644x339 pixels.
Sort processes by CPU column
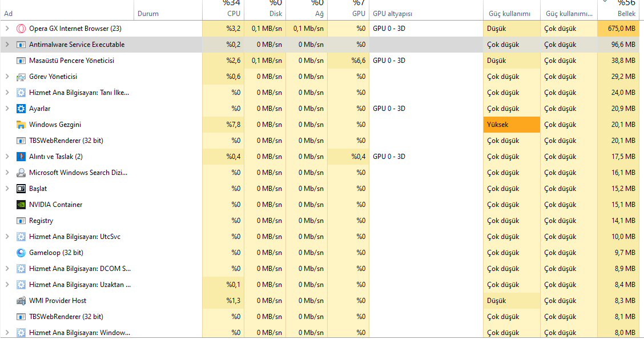coord(234,13)
